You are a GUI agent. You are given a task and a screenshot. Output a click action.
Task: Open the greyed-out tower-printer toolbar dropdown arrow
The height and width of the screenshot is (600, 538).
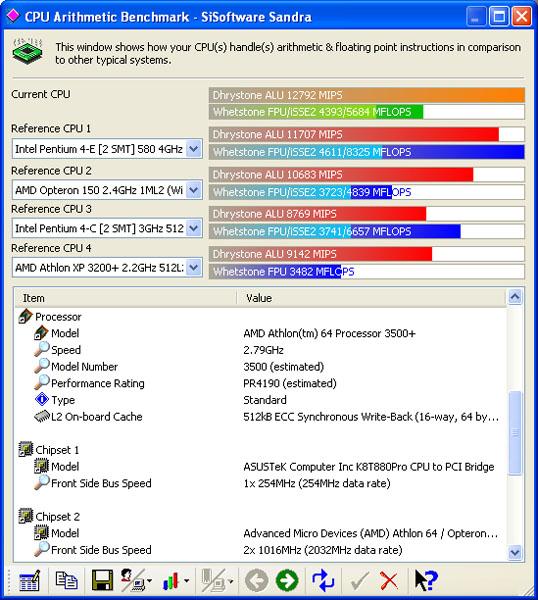coord(230,581)
